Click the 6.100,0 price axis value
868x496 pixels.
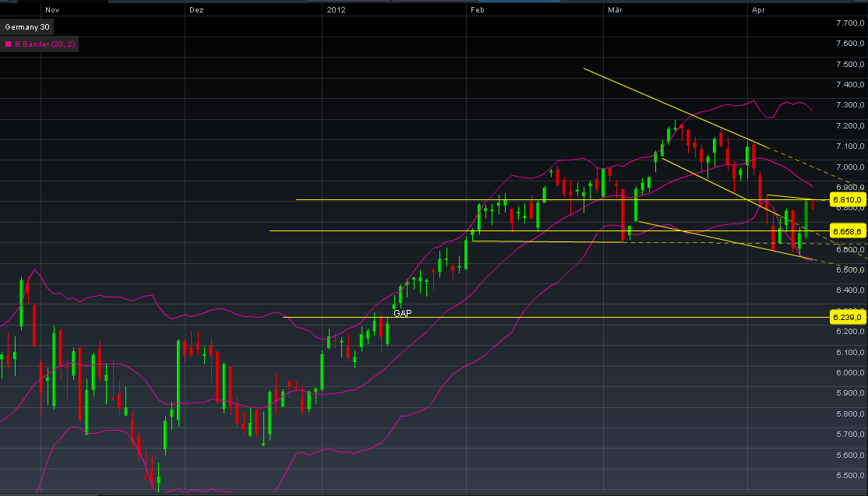tap(850, 352)
